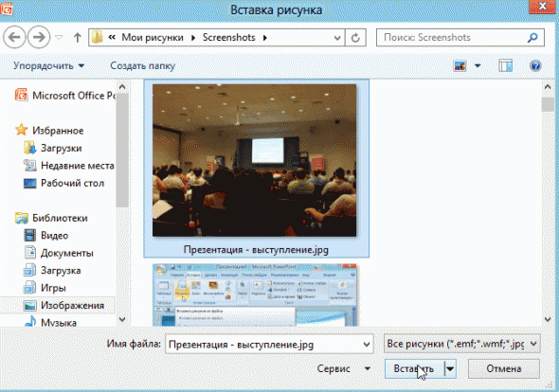Open the file type filter dropdown
559x392 pixels.
click(x=462, y=344)
